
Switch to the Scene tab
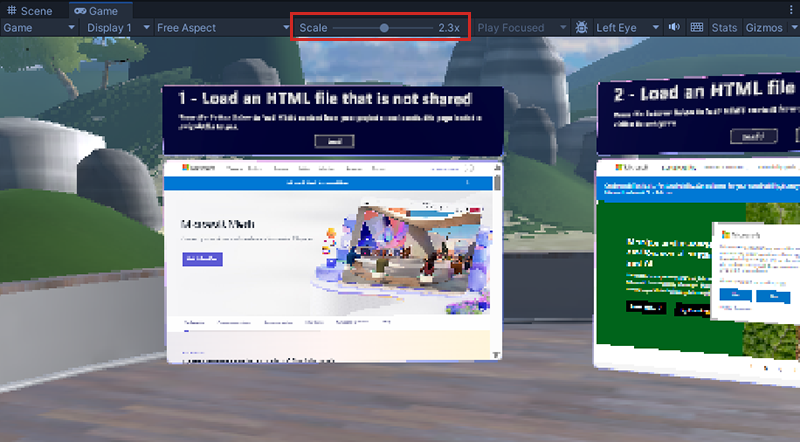tap(30, 11)
